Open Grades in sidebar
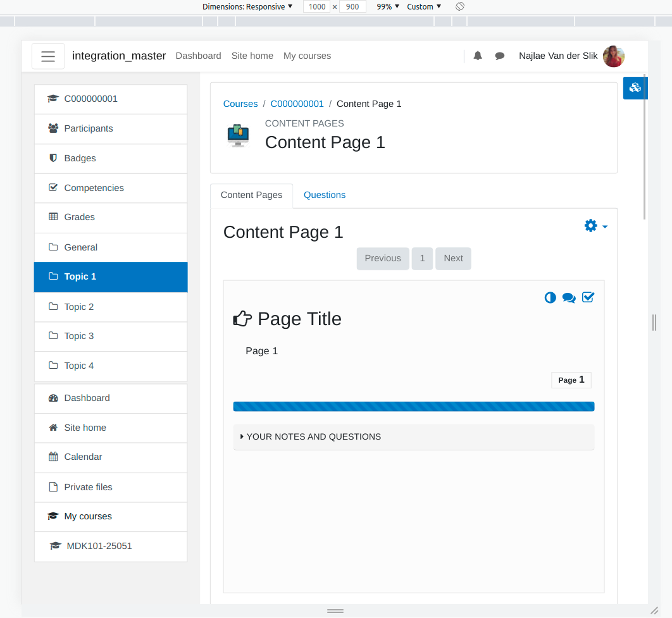The height and width of the screenshot is (618, 672). (111, 217)
